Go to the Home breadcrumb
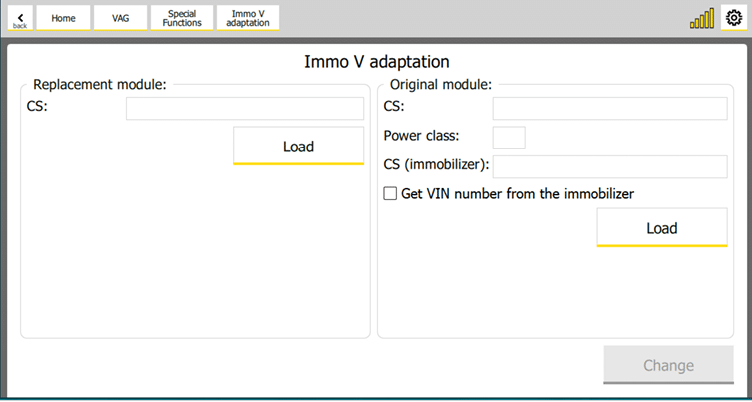Image resolution: width=752 pixels, height=402 pixels. pos(63,18)
